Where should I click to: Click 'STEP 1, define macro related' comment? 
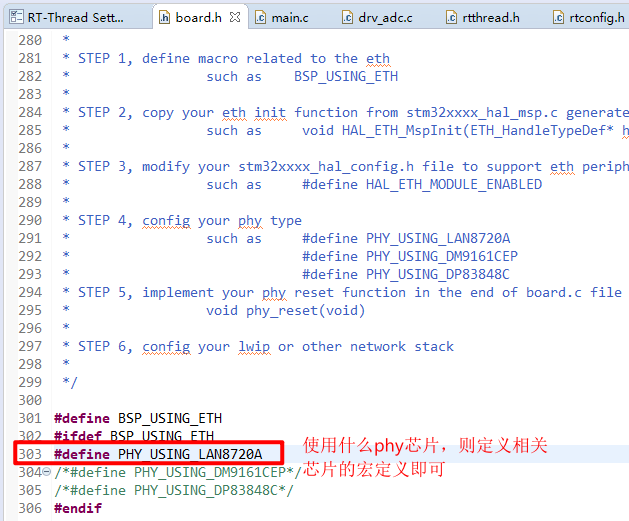[234, 59]
